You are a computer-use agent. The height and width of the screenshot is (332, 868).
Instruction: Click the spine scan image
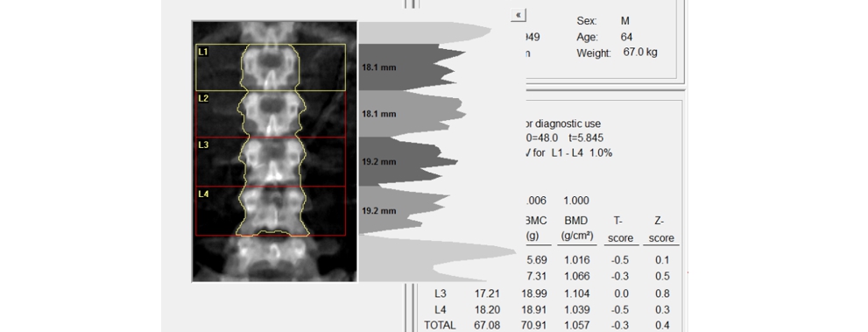[274, 151]
